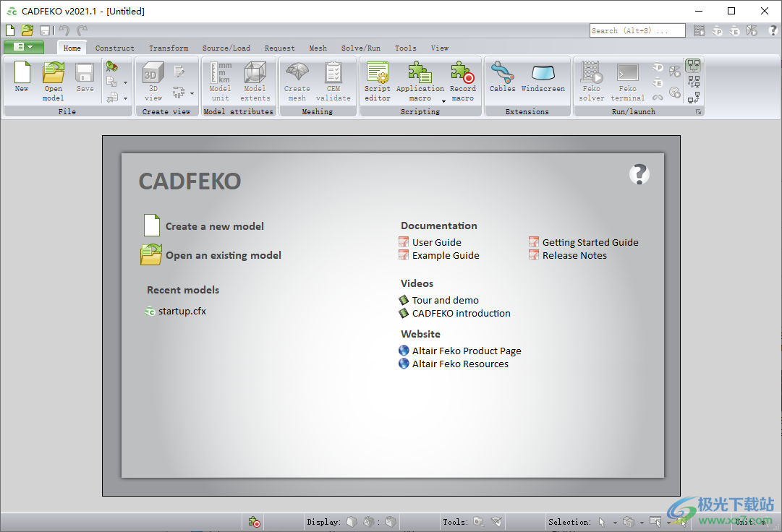Viewport: 782px width, 532px height.
Task: Click the Search (Alt+S) input field
Action: (x=637, y=30)
